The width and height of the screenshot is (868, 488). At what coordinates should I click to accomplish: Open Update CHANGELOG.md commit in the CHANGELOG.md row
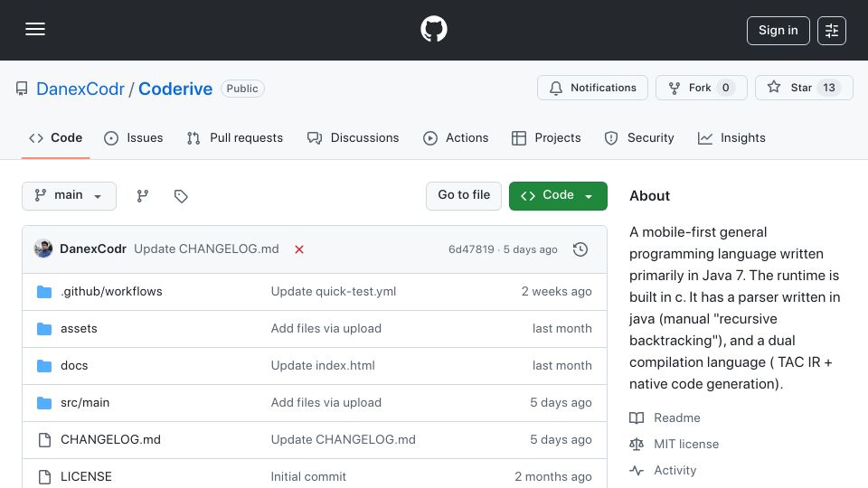pos(344,440)
